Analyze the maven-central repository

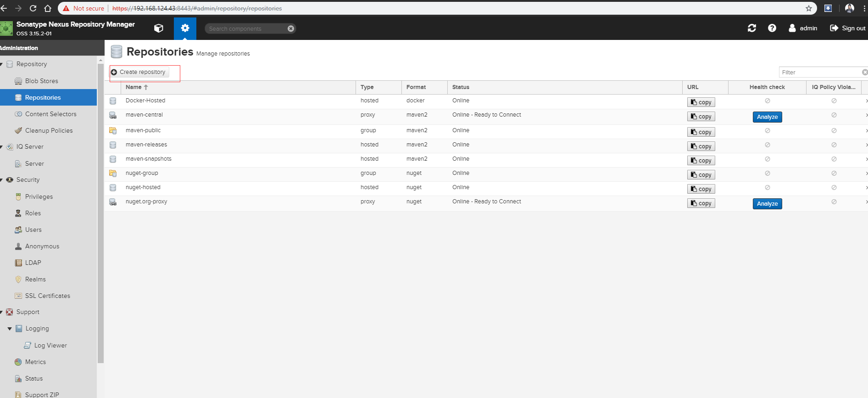click(767, 117)
